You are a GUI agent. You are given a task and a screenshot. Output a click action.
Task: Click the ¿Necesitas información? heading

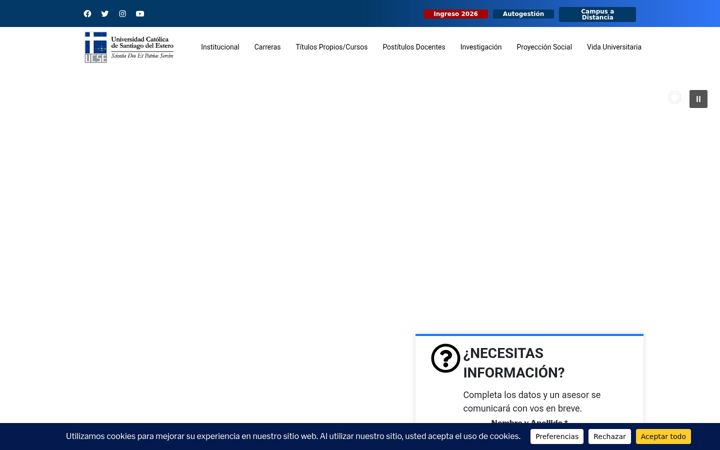[513, 363]
